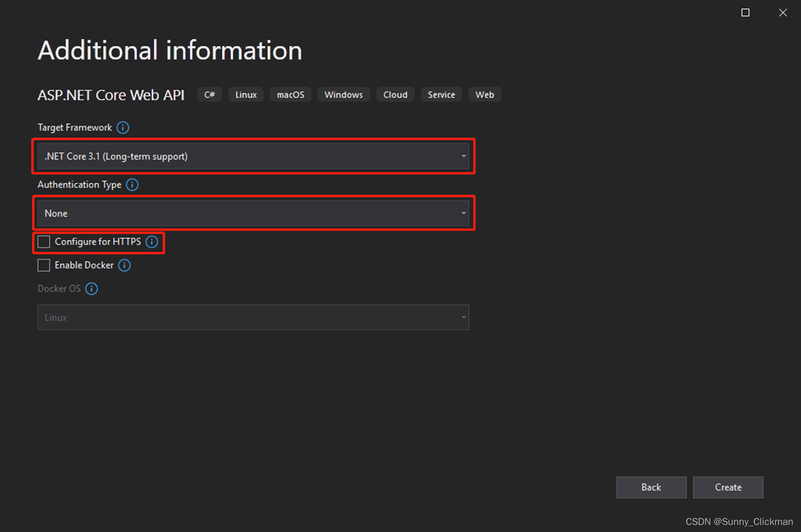Click the Authentication Type info icon
801x532 pixels.
(132, 185)
